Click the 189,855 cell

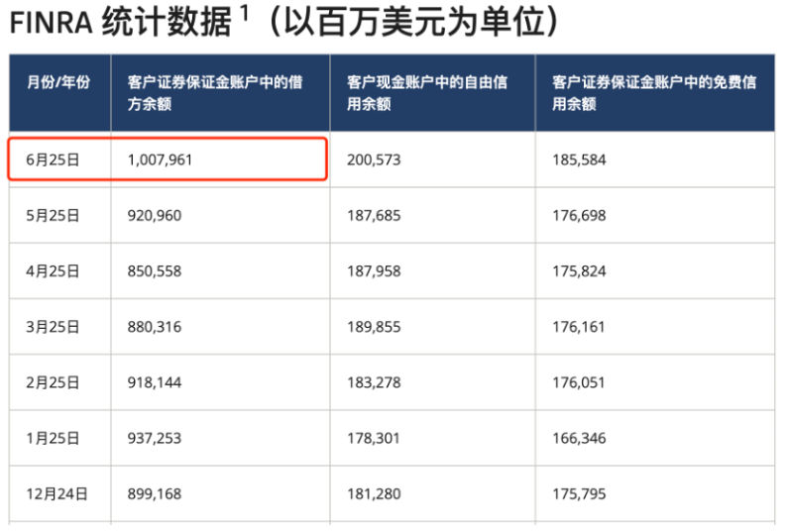374,326
